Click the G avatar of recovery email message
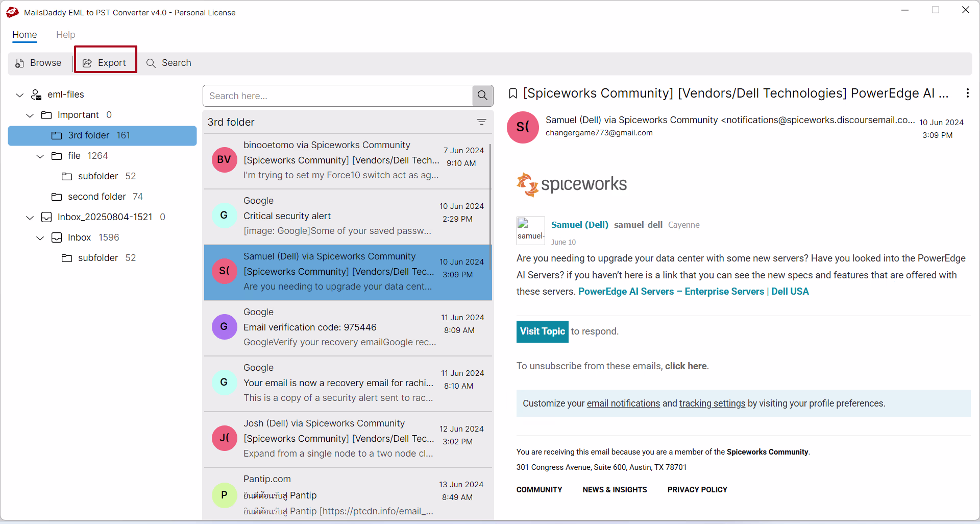The image size is (980, 524). point(224,383)
